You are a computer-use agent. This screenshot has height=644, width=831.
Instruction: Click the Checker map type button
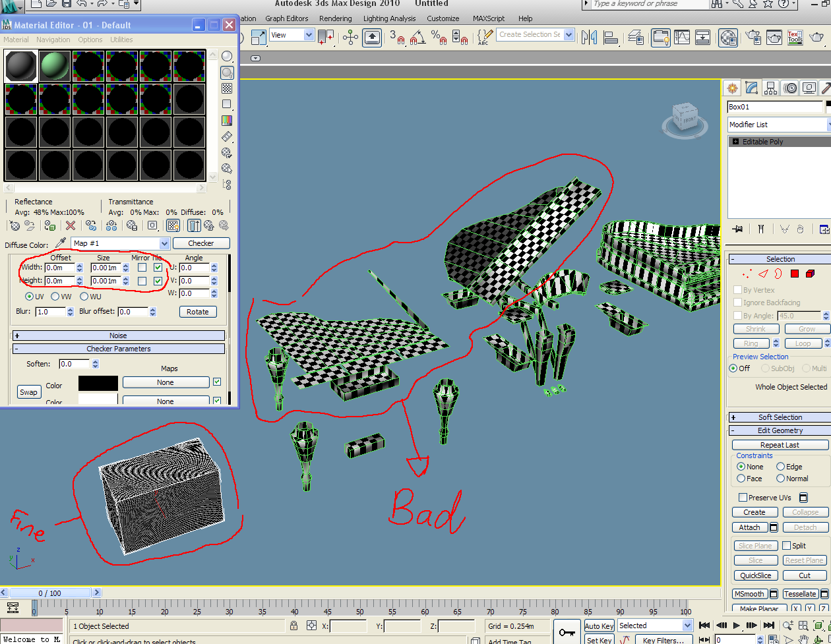click(201, 243)
